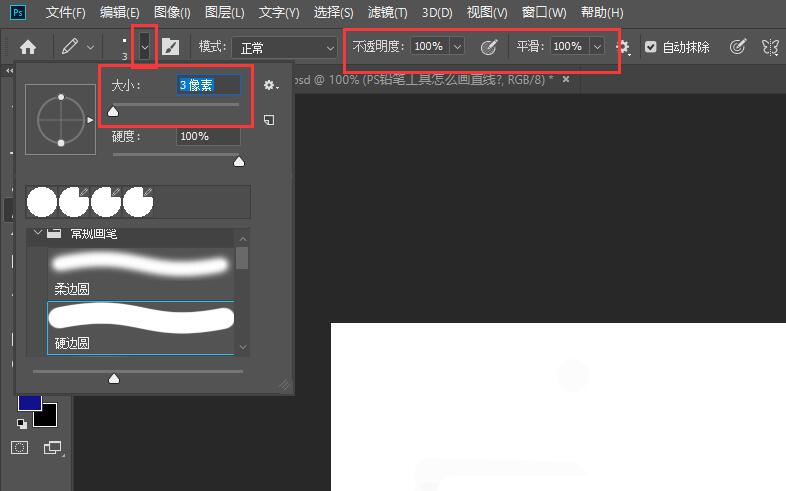Open the 图层(L) menu
This screenshot has height=491, width=786.
[x=225, y=12]
